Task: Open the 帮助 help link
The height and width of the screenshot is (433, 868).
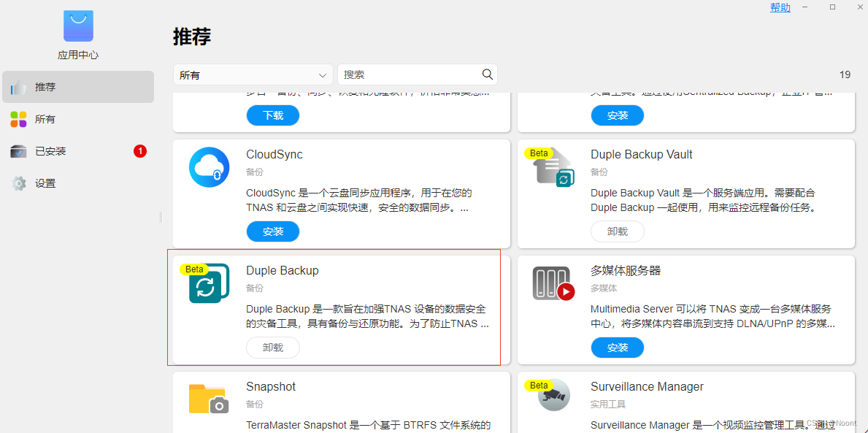Action: point(780,7)
